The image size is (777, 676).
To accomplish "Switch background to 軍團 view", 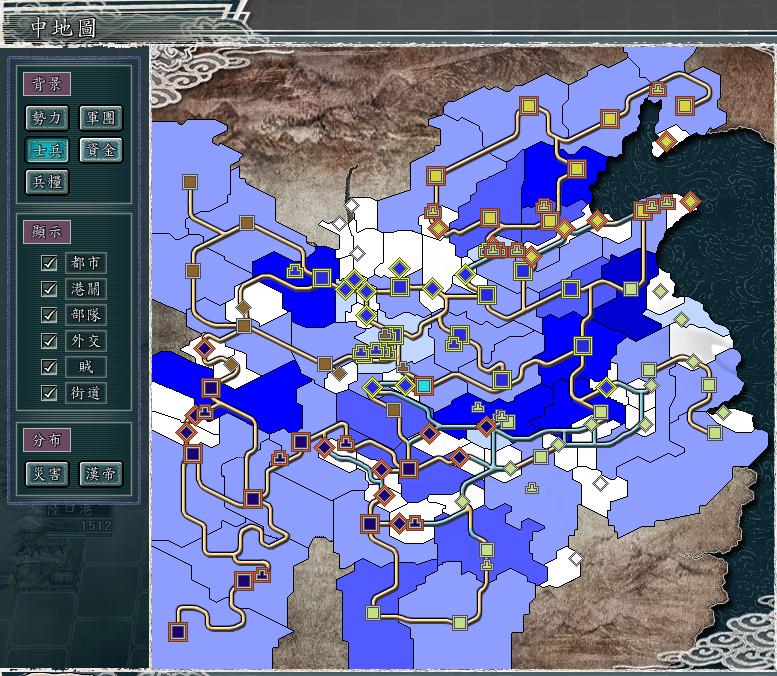I will [101, 118].
